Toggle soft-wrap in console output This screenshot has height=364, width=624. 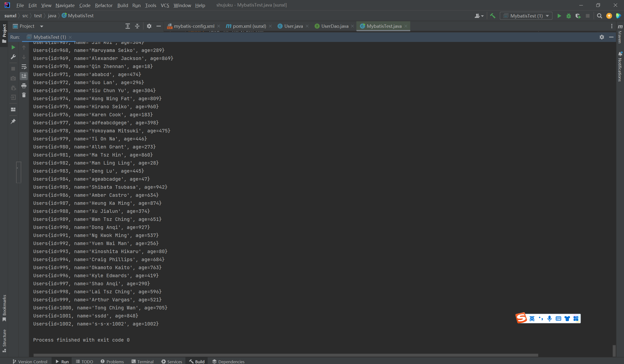[24, 67]
